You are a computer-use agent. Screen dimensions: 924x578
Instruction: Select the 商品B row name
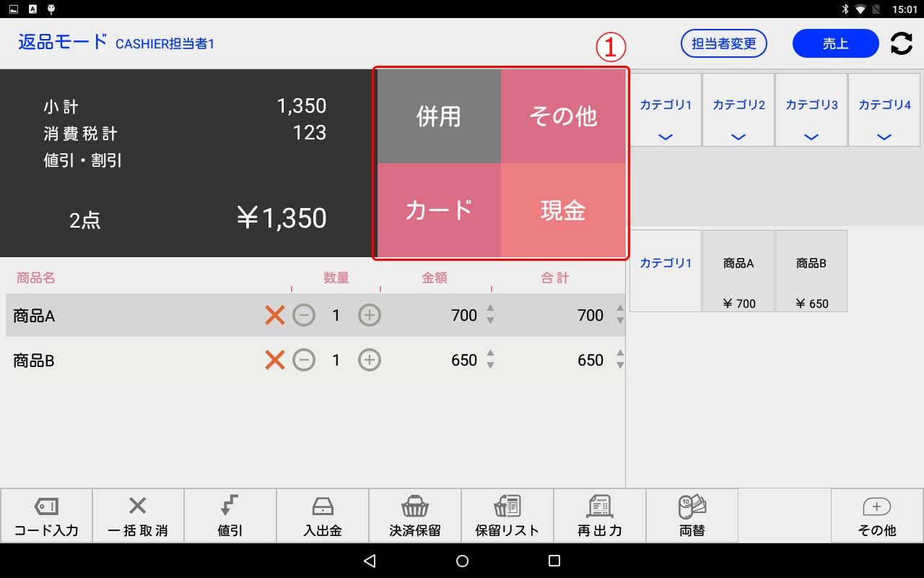[34, 361]
